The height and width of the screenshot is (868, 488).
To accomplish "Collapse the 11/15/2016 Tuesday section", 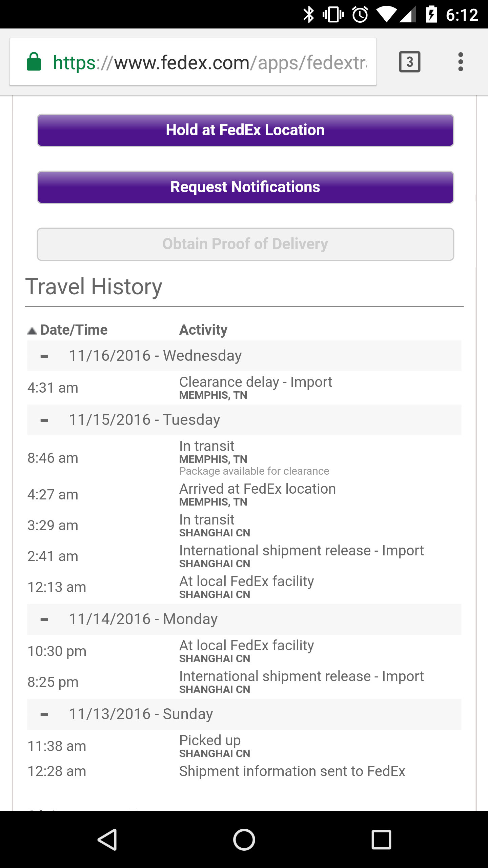I will 44,420.
